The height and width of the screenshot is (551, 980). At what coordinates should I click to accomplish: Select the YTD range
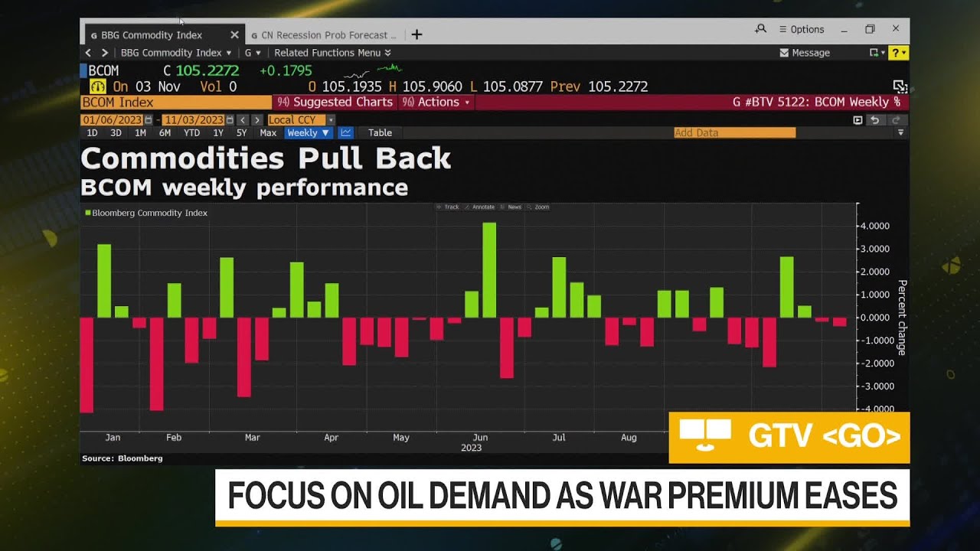[191, 133]
